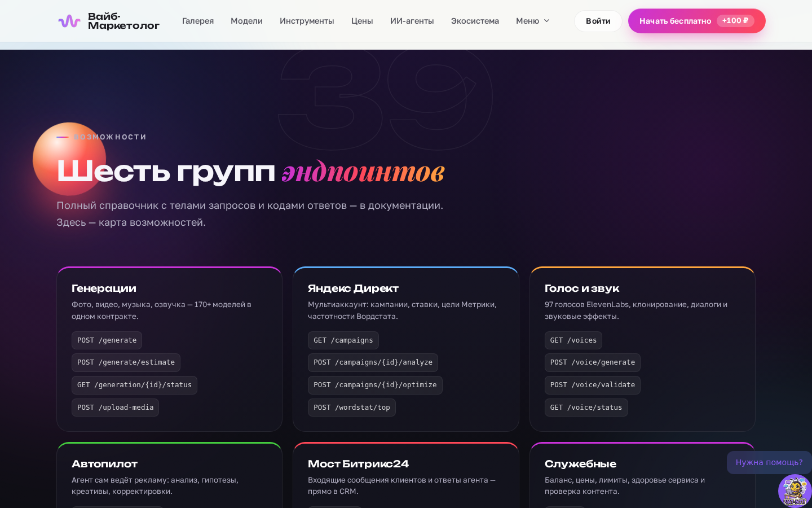The image size is (812, 508).
Task: Select the POST /generate endpoint chip
Action: [x=107, y=340]
